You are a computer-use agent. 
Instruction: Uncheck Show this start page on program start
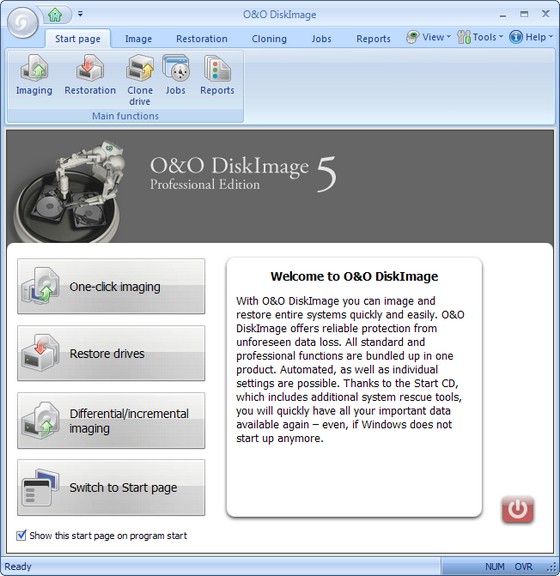tap(21, 535)
